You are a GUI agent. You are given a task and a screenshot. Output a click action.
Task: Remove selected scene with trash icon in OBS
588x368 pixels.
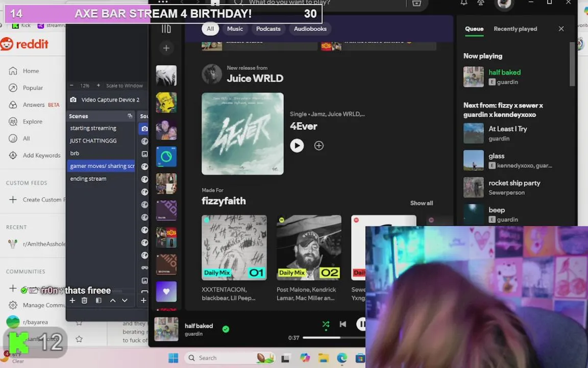84,301
